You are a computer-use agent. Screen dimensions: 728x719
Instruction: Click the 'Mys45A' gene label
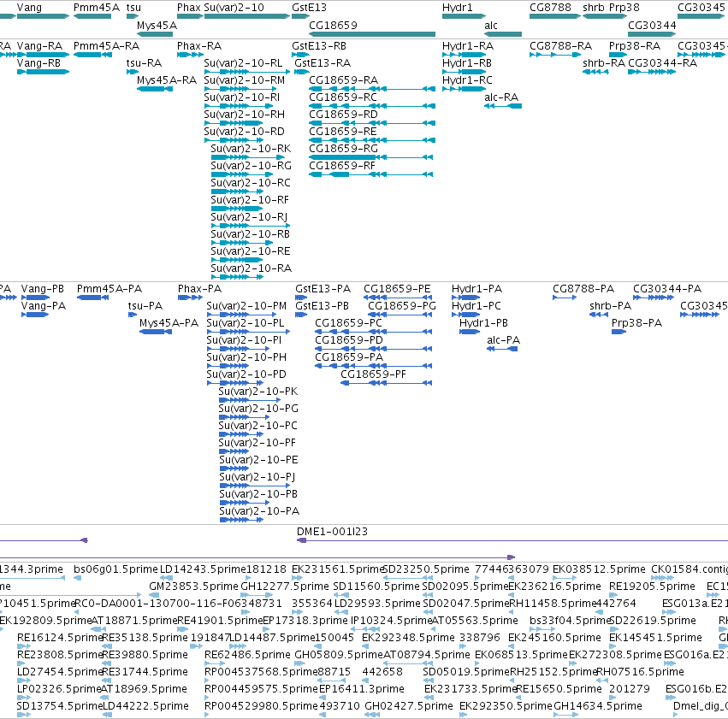coord(157,26)
